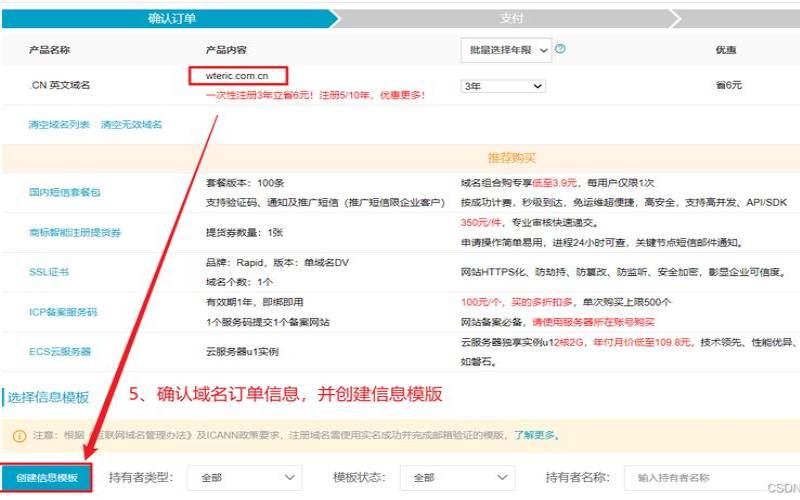
Task: Expand the 持有者类型 全部 dropdown
Action: (x=244, y=478)
